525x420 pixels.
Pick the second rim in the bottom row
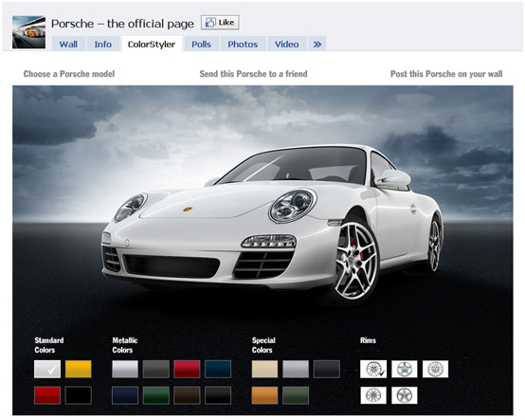(405, 395)
